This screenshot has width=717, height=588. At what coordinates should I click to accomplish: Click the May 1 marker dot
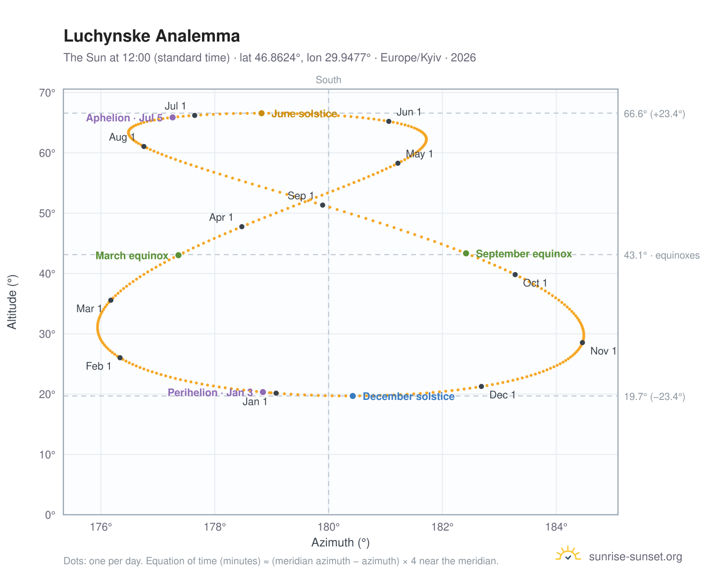click(x=398, y=163)
